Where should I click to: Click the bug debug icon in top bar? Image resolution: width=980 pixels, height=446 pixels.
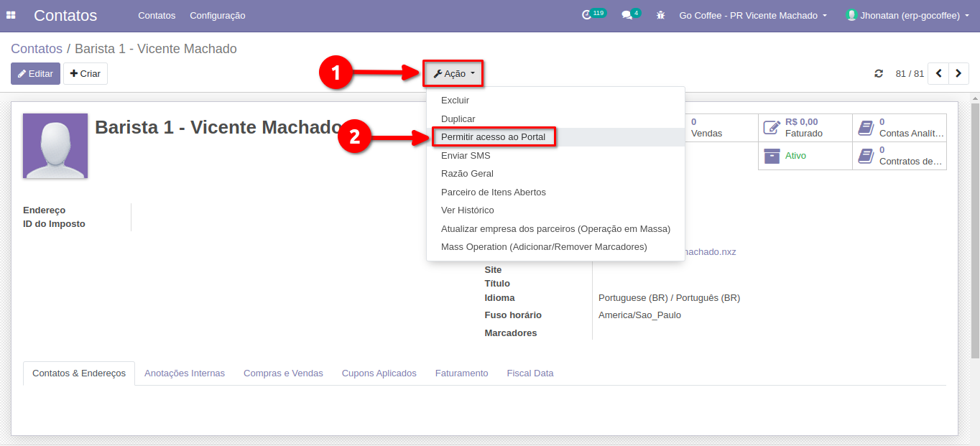(660, 15)
